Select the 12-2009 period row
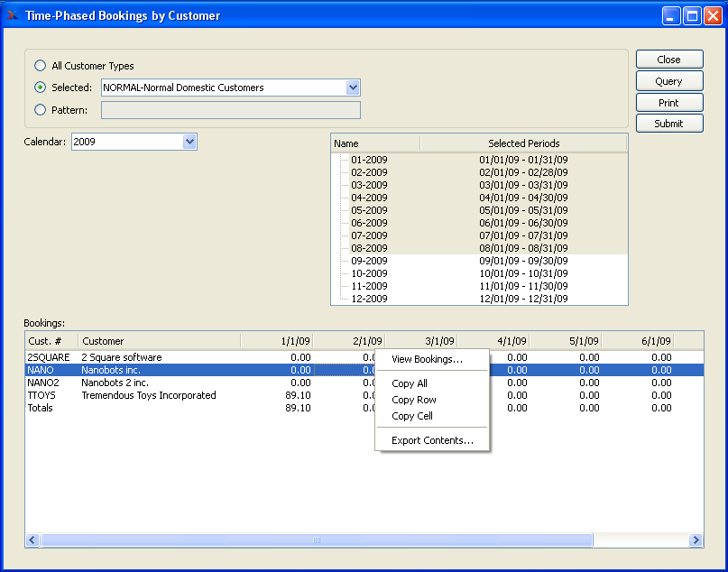This screenshot has width=728, height=572. 369,299
